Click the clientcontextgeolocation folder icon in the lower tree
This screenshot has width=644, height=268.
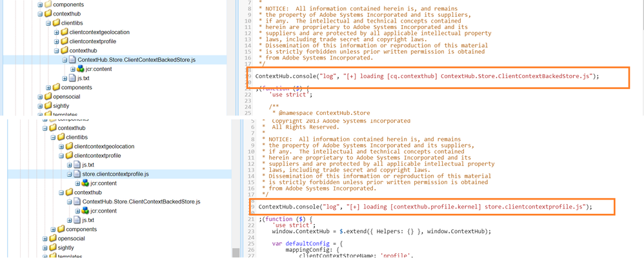[69, 147]
